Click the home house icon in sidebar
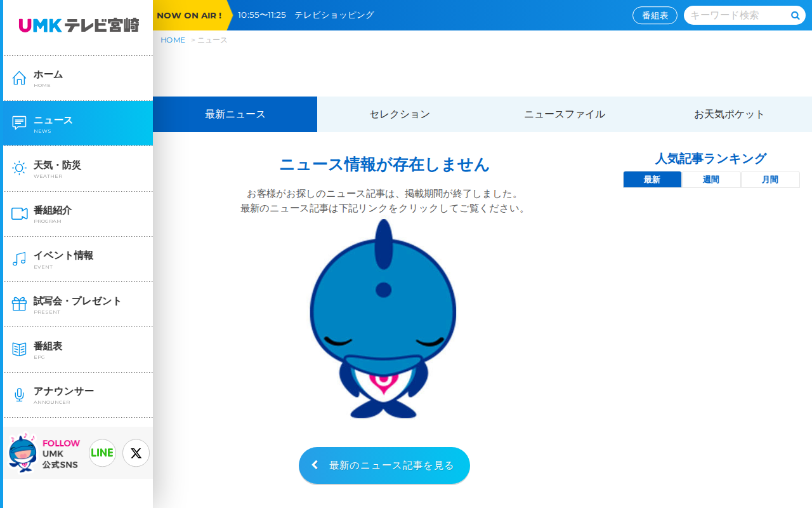The width and height of the screenshot is (812, 508). 19,78
